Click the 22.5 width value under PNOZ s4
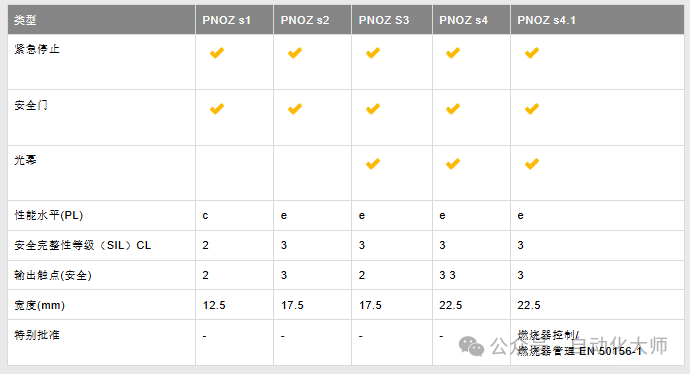 pos(451,305)
